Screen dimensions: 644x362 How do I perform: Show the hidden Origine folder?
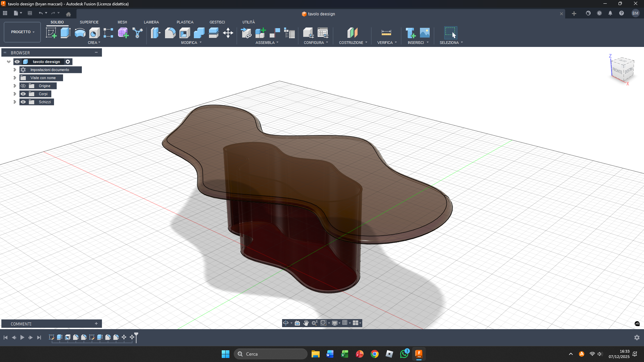tap(23, 86)
